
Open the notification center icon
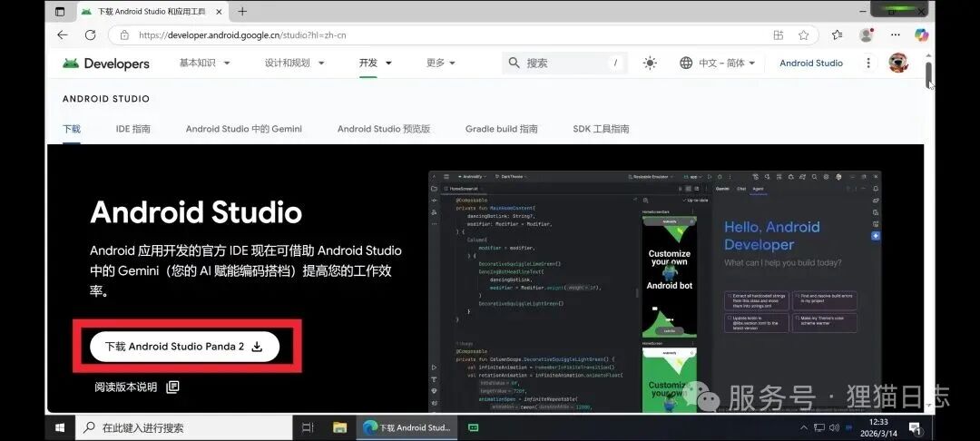(x=916, y=428)
